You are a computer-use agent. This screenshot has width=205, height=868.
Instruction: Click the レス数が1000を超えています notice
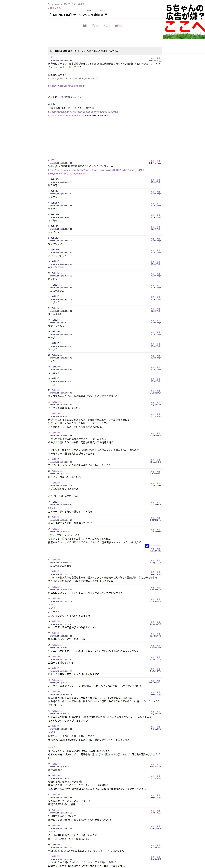click(x=105, y=51)
